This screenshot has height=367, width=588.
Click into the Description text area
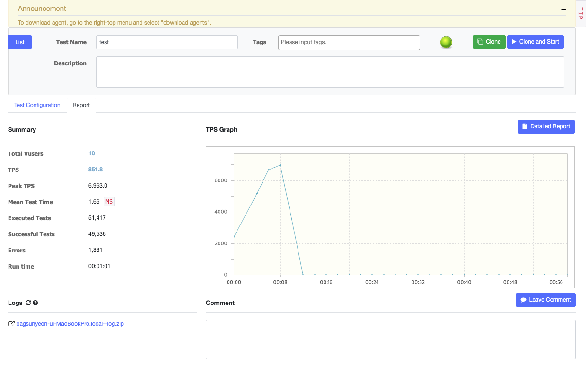click(330, 72)
